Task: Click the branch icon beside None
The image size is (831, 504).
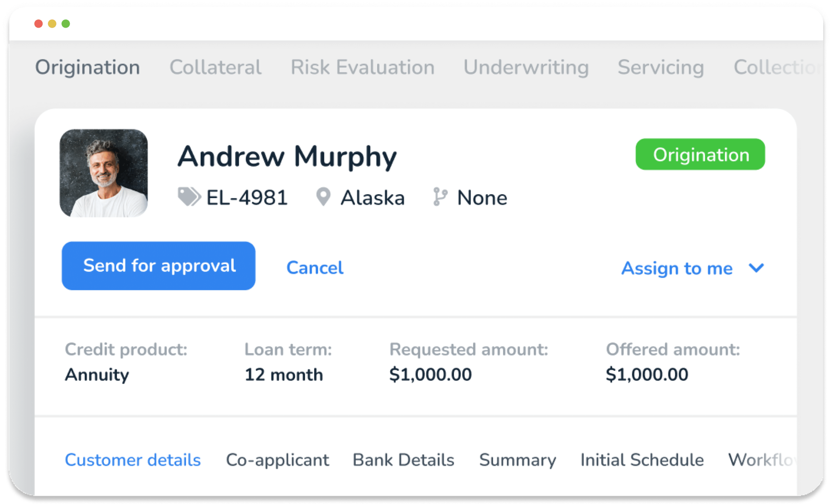Action: 440,197
